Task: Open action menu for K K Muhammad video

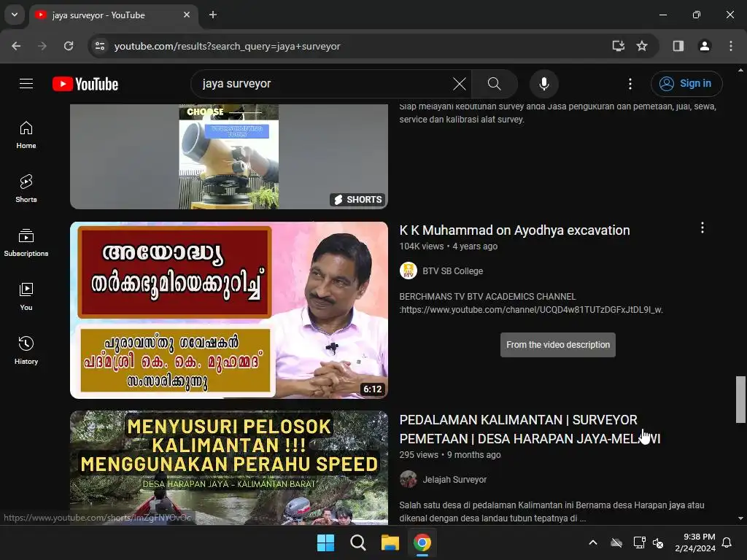Action: (703, 227)
